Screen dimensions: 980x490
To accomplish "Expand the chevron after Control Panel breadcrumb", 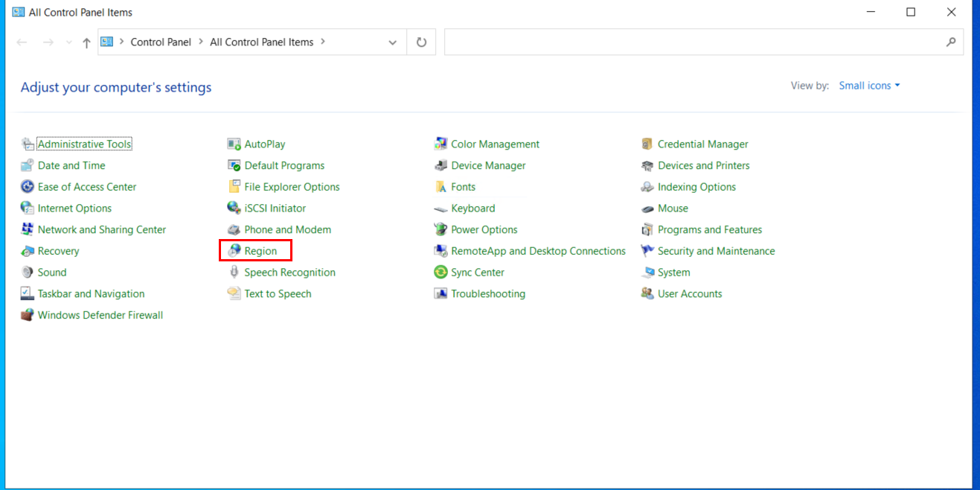I will pos(200,42).
